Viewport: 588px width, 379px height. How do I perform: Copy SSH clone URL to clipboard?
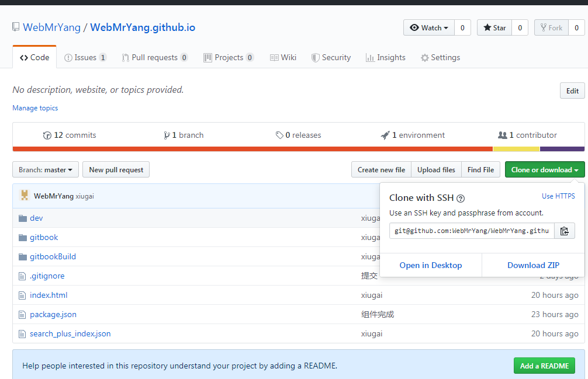[x=564, y=231]
